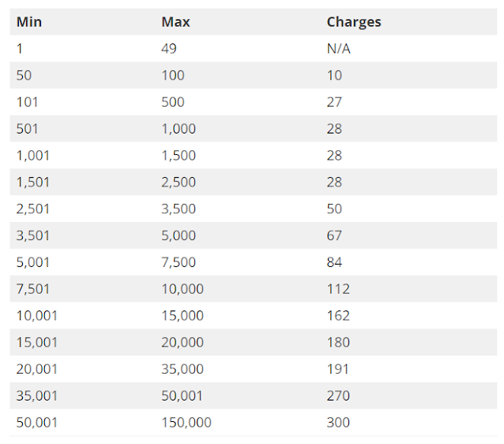Click the charges value 191
Screen dimensions: 504x444
pos(338,369)
